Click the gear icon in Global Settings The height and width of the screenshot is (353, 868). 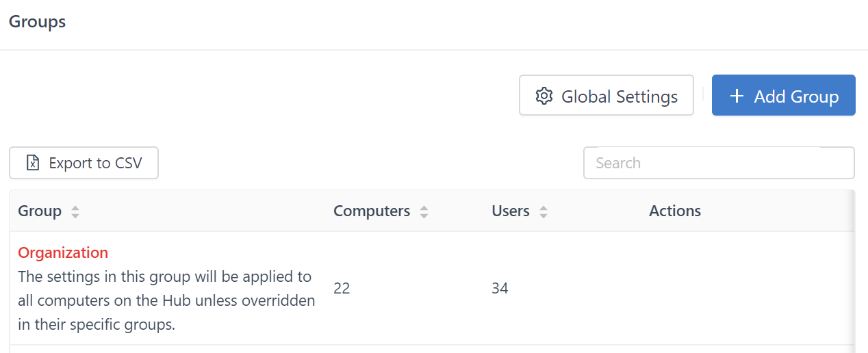[x=544, y=96]
